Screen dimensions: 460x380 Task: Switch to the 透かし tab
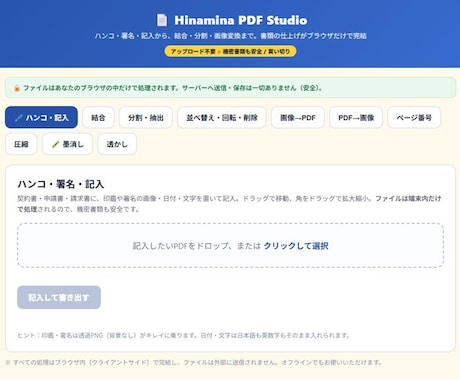[117, 144]
